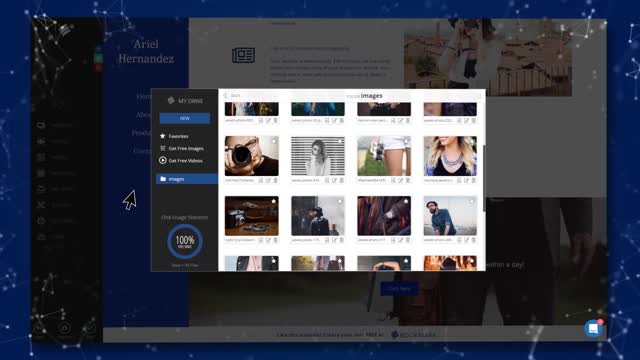Open the chat bubble widget
The height and width of the screenshot is (360, 640).
click(x=593, y=328)
